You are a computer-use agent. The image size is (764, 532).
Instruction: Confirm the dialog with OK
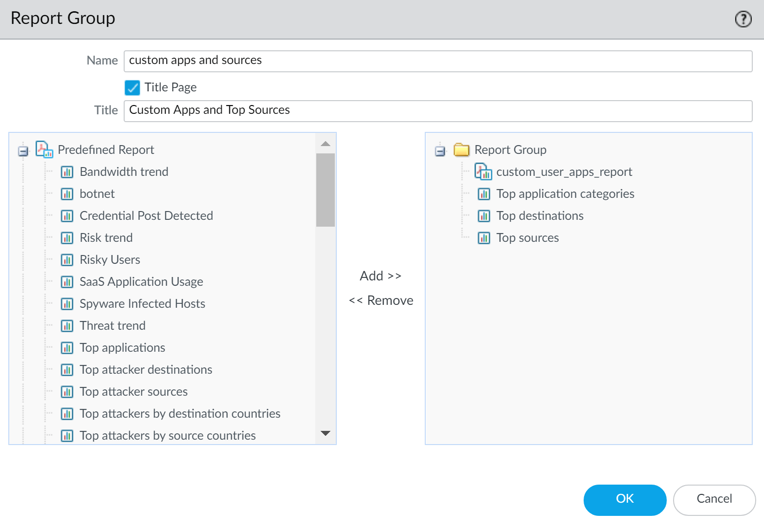[x=624, y=499]
